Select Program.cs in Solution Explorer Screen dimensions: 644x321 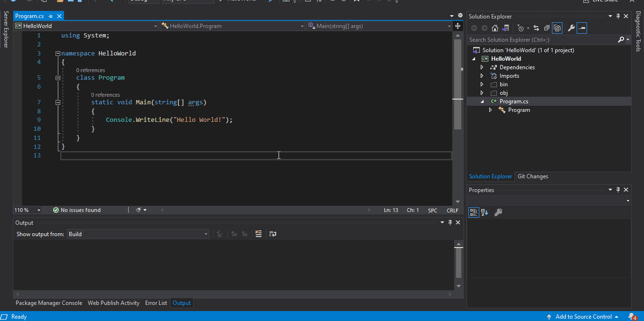[x=513, y=101]
